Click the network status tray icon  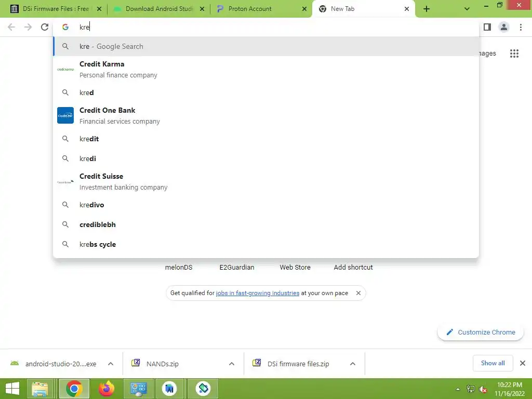(471, 389)
